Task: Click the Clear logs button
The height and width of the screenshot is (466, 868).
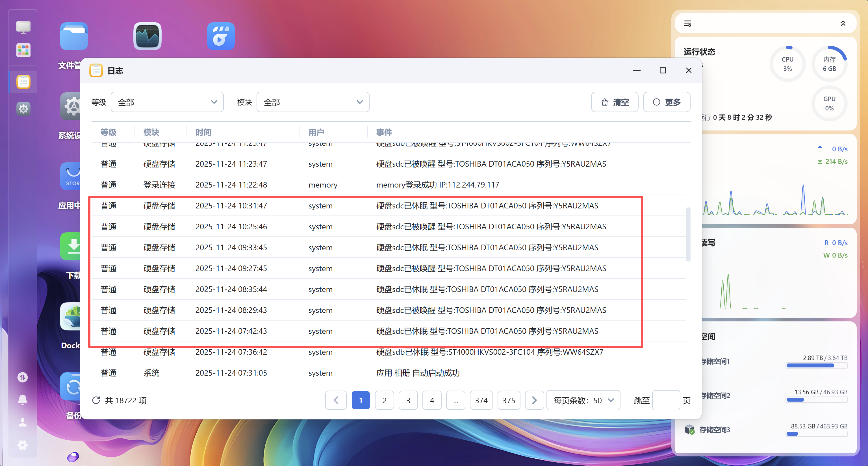Action: pos(615,102)
